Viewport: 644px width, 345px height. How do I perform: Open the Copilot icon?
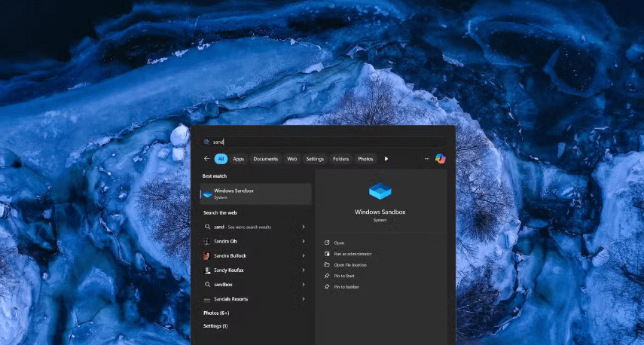click(x=441, y=158)
